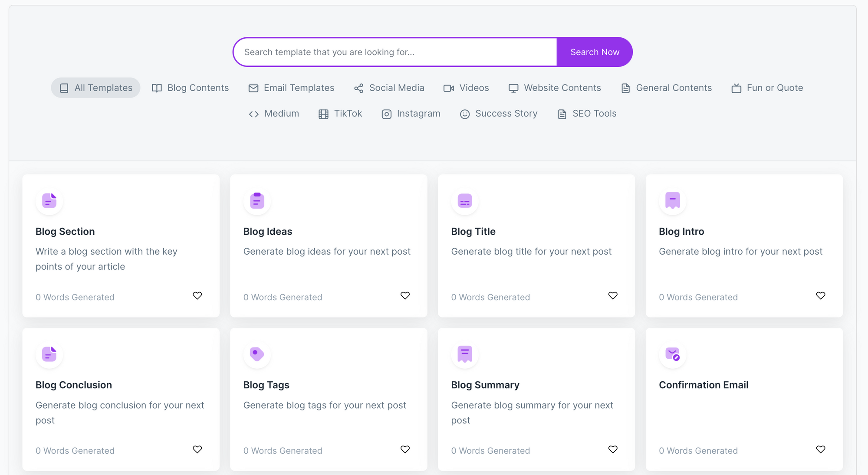
Task: Favorite the Blog Section template heart
Action: 197,296
